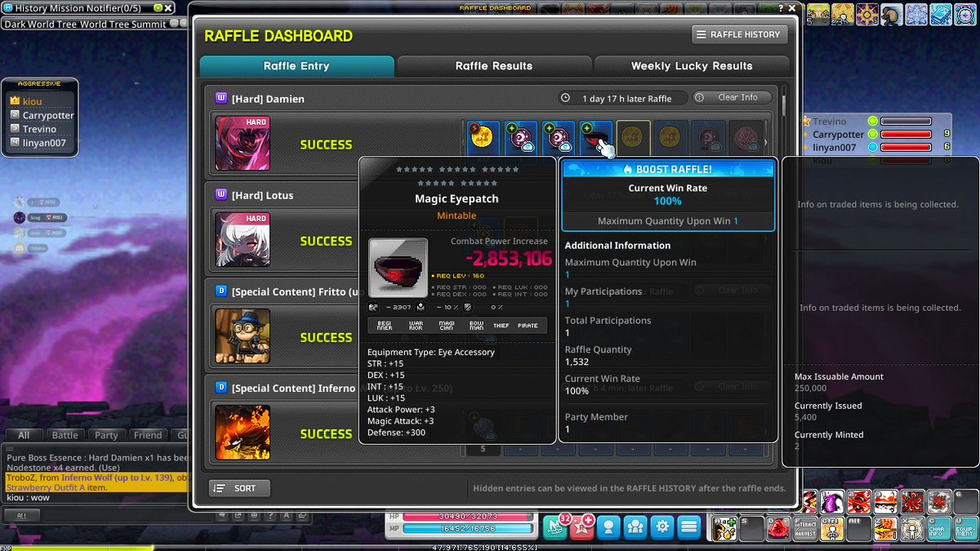The image size is (980, 551).
Task: Click the Sort button
Action: point(239,488)
